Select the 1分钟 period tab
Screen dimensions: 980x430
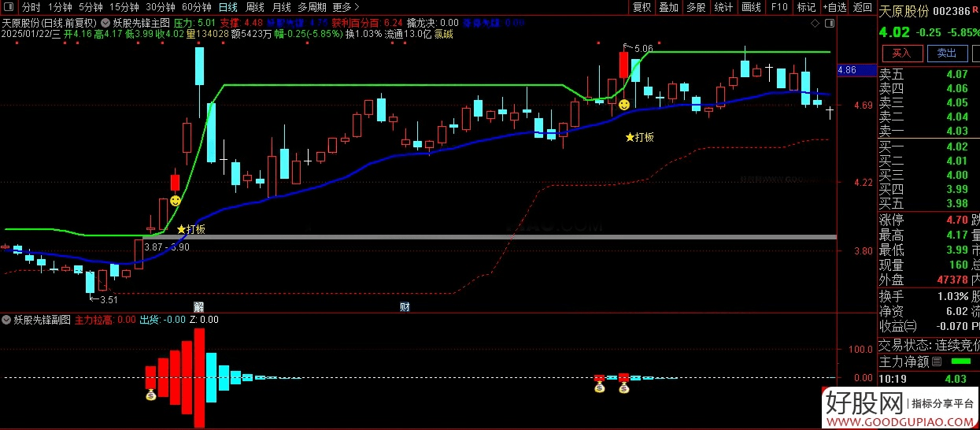pyautogui.click(x=61, y=7)
